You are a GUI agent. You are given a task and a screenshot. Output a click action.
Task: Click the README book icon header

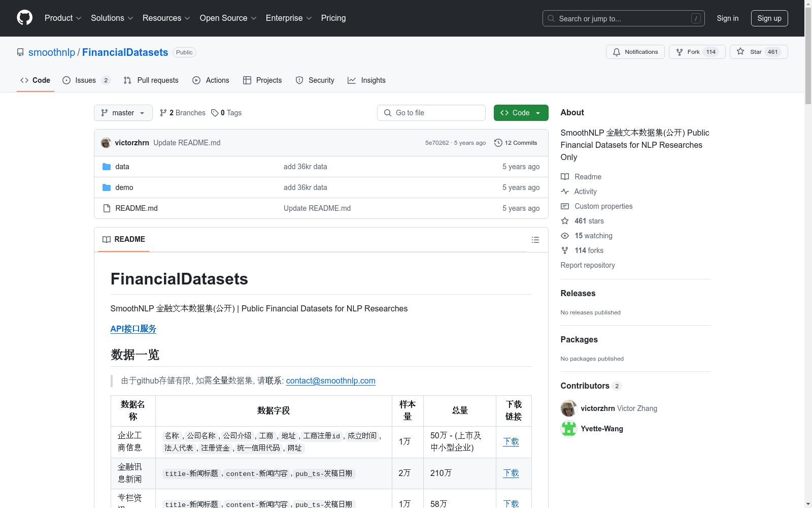click(107, 239)
